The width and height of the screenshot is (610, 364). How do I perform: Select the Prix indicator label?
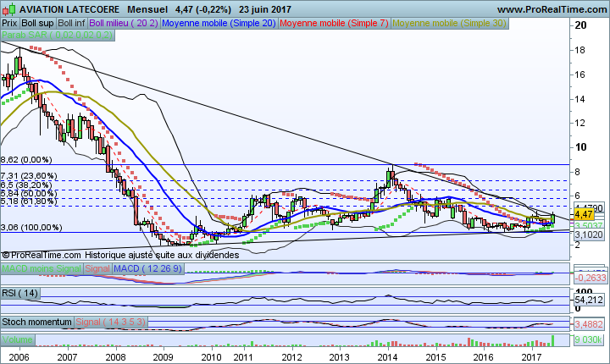point(9,24)
